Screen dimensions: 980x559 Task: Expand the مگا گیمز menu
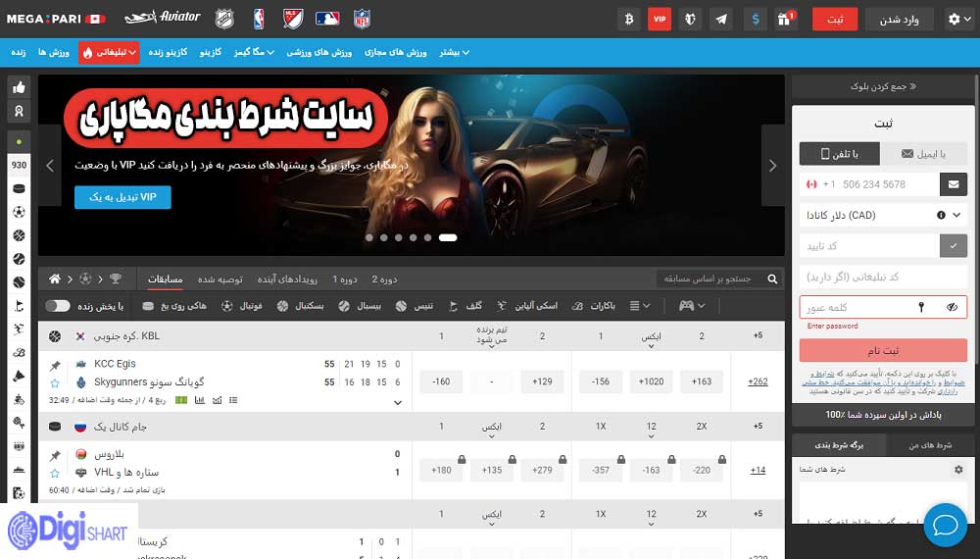click(254, 53)
